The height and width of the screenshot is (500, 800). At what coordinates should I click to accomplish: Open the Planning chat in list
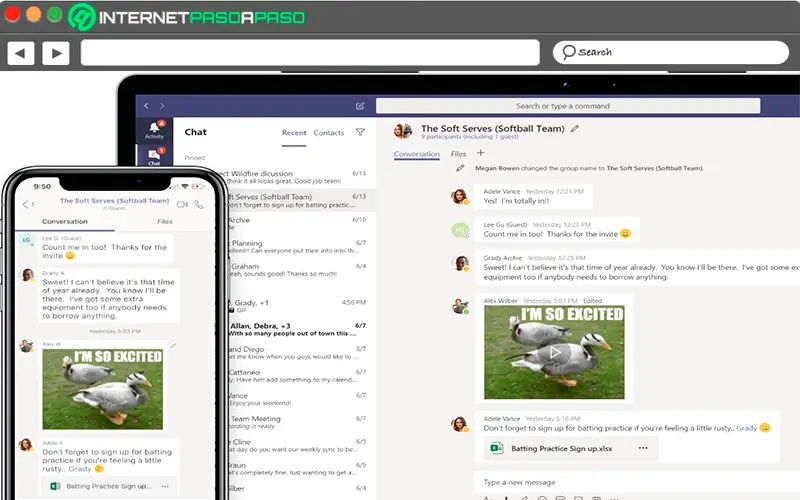pos(299,246)
